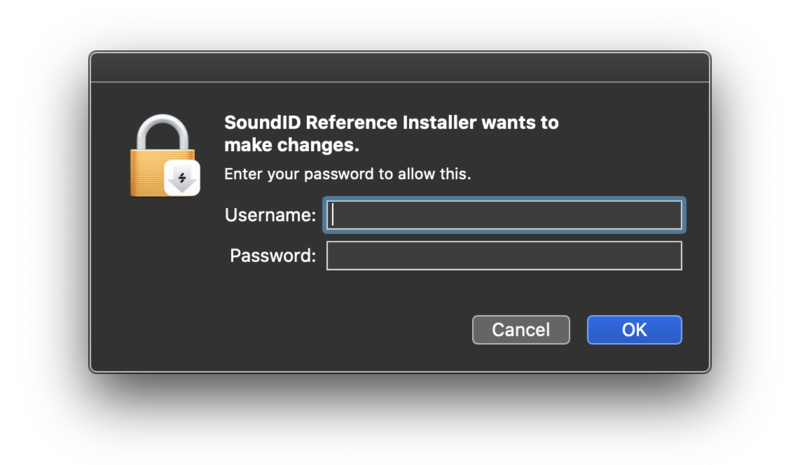
Task: Click "Enter your password to allow this." text
Action: tap(347, 174)
